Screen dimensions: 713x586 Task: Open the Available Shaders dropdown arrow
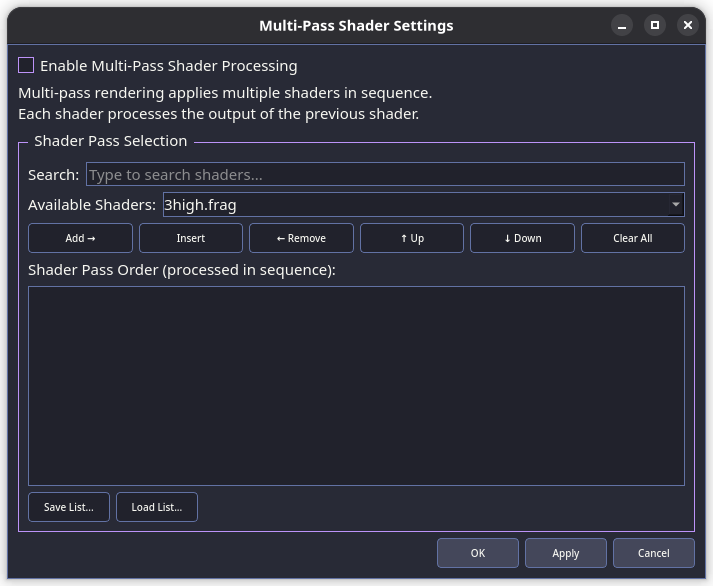point(676,205)
